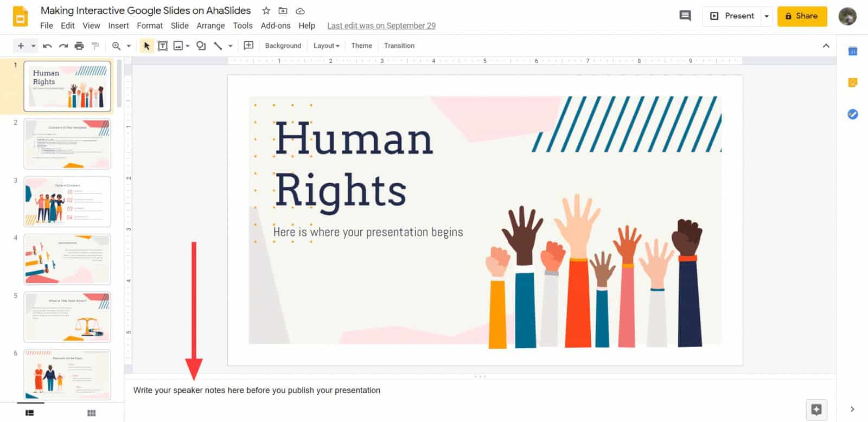The height and width of the screenshot is (422, 868).
Task: Select slide 4 thumbnail
Action: tap(67, 259)
